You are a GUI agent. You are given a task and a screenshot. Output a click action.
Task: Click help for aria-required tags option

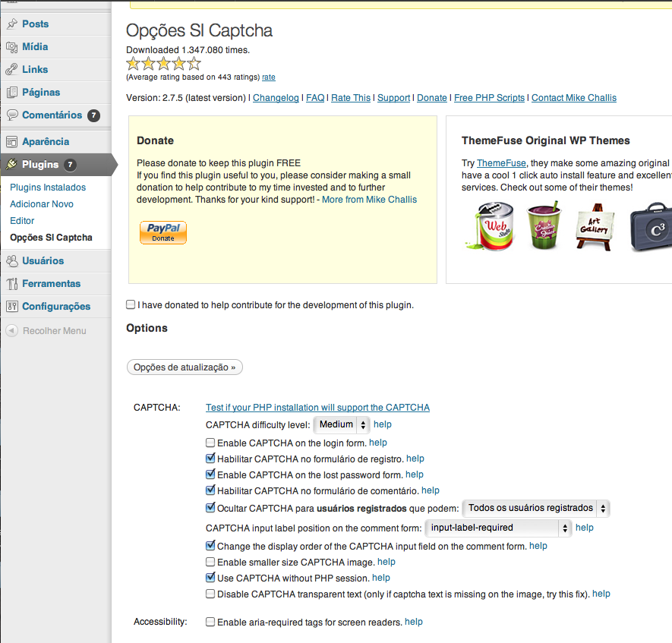point(414,622)
